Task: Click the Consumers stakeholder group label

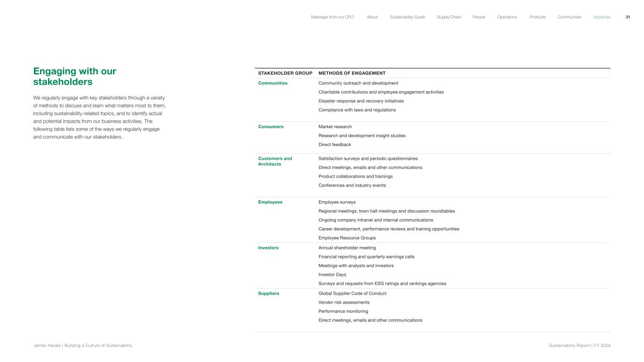Action: 271,127
